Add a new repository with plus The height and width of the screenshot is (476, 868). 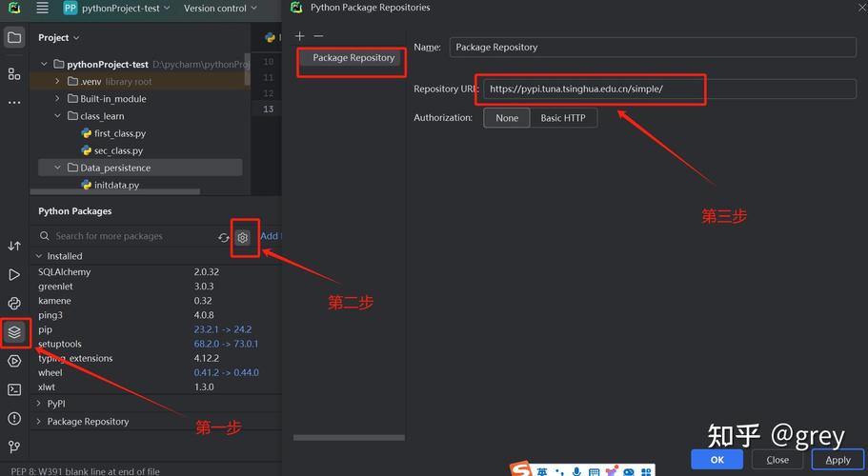[x=300, y=36]
